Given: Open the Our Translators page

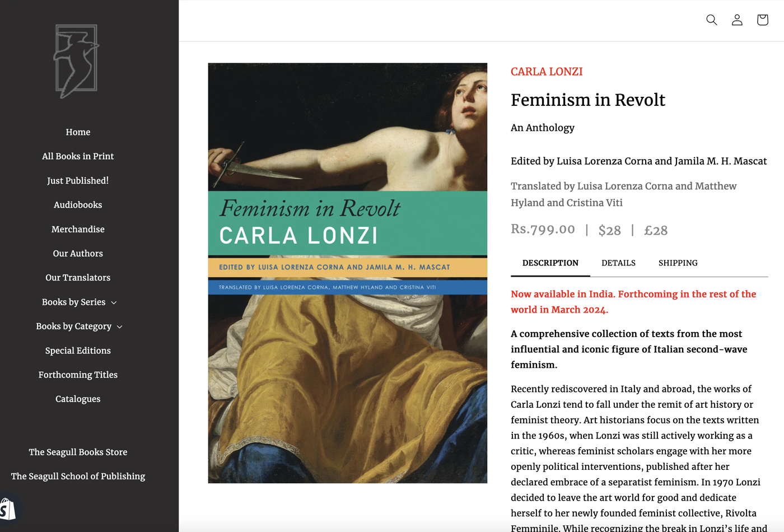Looking at the screenshot, I should click(78, 278).
